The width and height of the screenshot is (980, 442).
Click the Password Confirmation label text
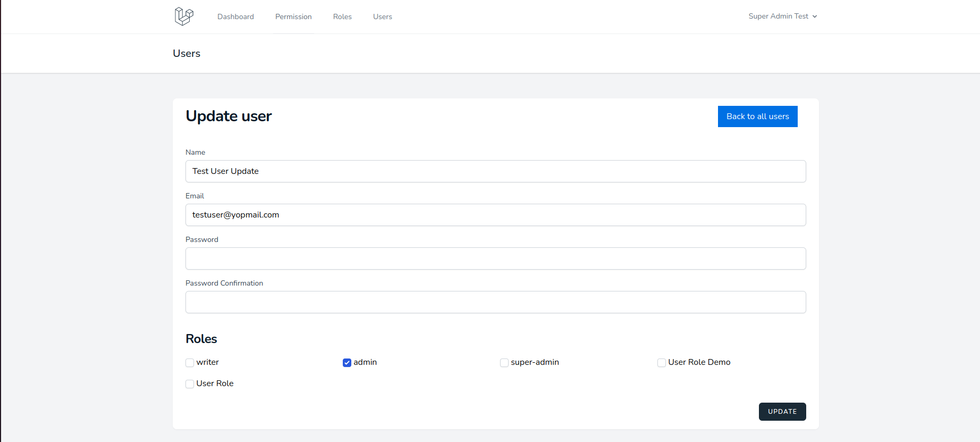click(x=224, y=283)
